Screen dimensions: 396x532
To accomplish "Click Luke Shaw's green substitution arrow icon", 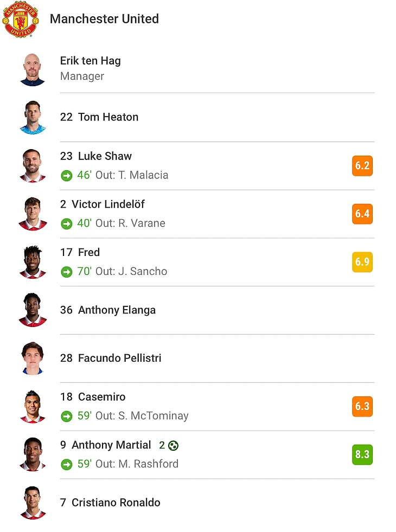I will pyautogui.click(x=67, y=175).
